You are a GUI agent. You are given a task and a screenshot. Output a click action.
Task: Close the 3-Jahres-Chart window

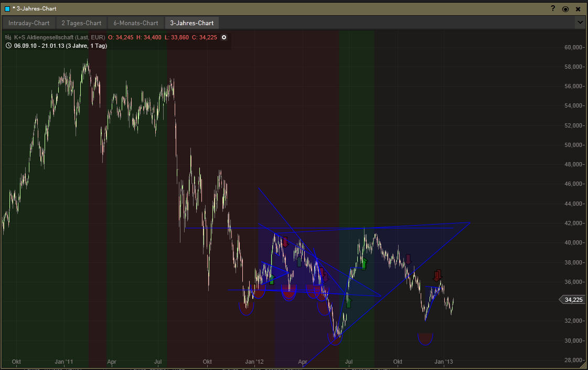point(578,9)
